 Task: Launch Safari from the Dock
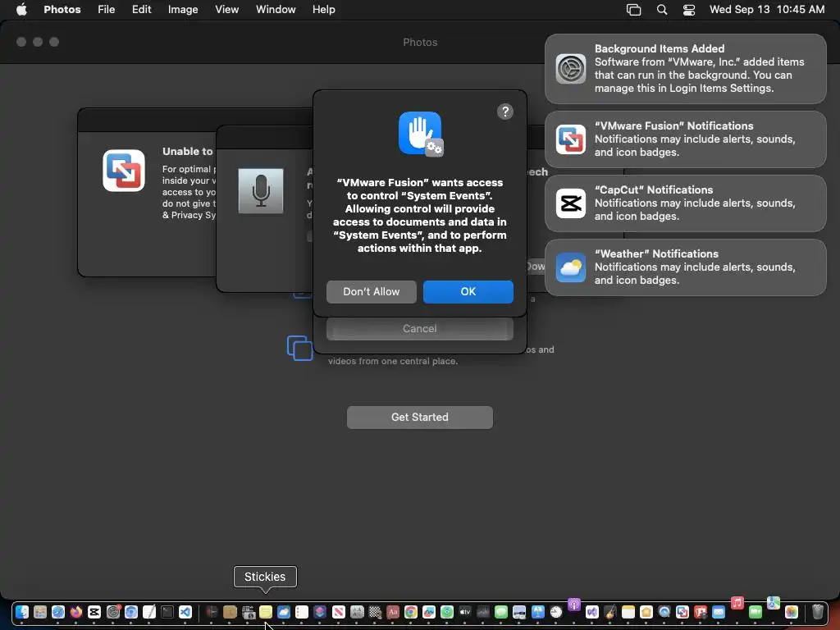[x=58, y=612]
